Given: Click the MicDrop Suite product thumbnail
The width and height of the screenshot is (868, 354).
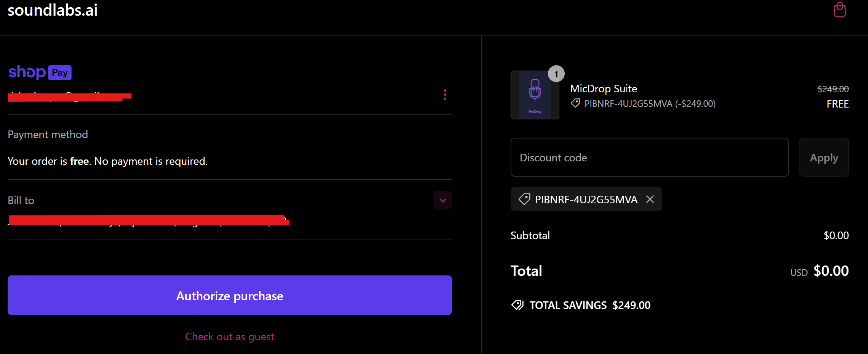Looking at the screenshot, I should coord(535,95).
